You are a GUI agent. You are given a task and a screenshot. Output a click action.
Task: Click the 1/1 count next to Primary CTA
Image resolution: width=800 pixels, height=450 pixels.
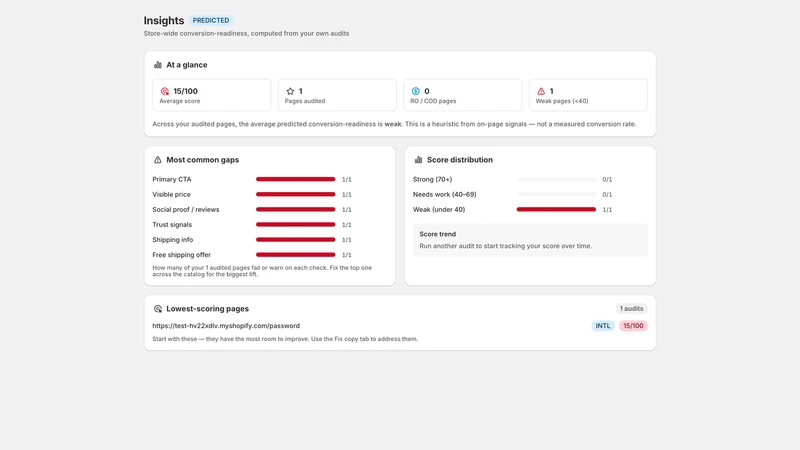pyautogui.click(x=346, y=180)
